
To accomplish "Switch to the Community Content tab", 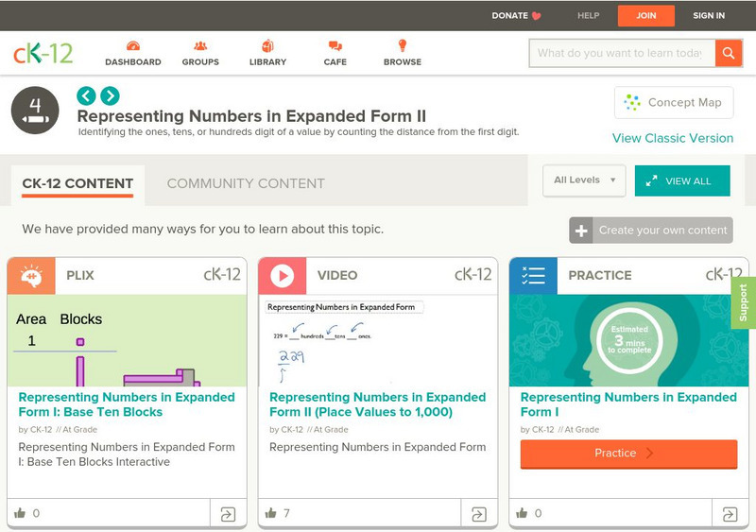I will [x=246, y=183].
